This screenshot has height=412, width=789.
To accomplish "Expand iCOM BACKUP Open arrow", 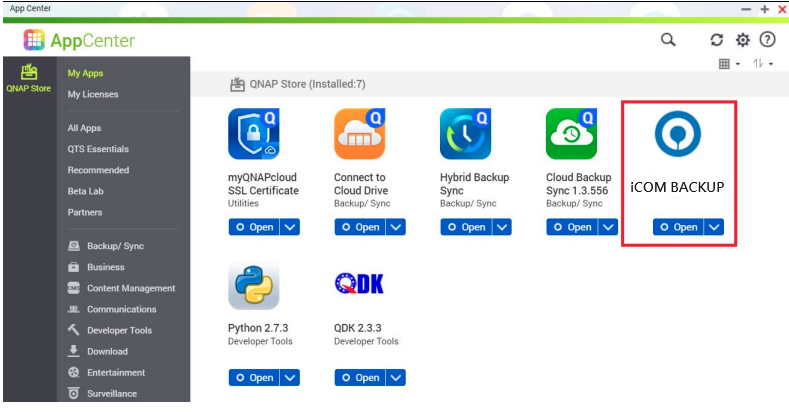I will 715,227.
